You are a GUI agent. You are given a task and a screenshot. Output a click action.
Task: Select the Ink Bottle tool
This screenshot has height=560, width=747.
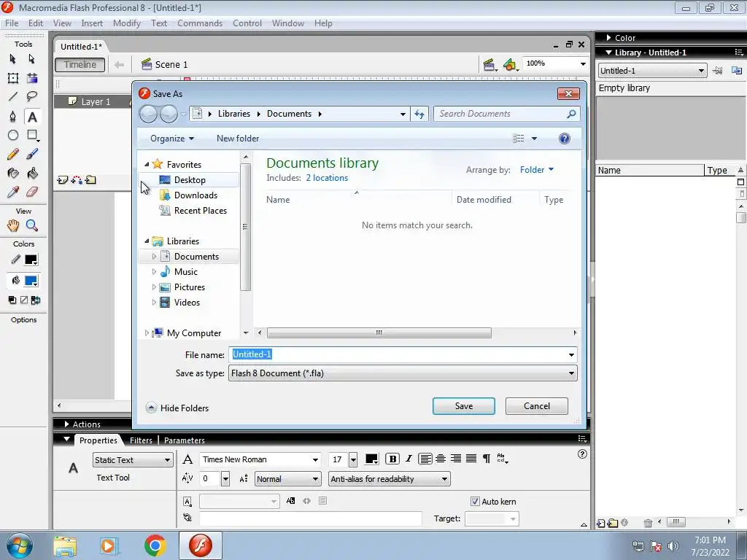tap(13, 174)
